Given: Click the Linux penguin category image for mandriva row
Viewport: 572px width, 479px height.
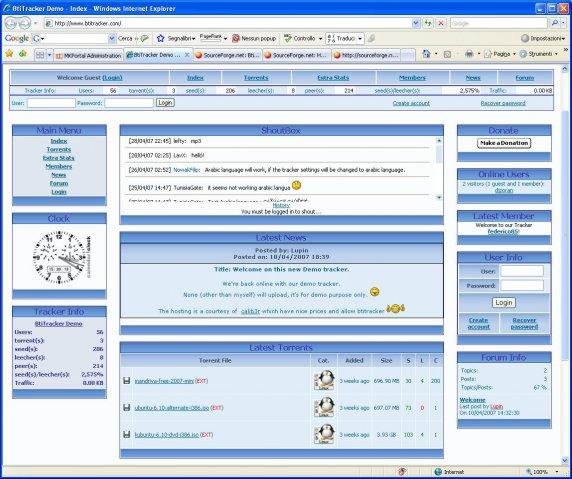Looking at the screenshot, I should point(324,380).
